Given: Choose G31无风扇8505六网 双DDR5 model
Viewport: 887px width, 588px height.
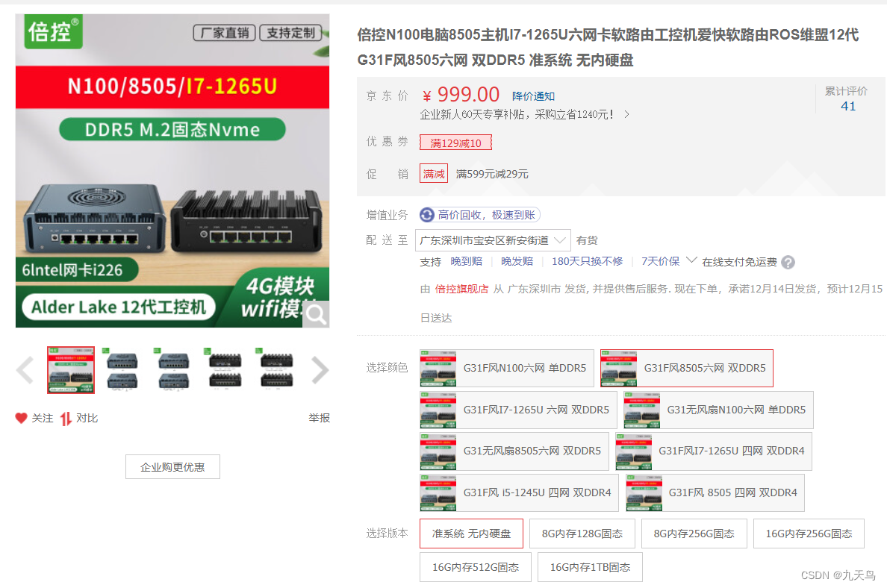Looking at the screenshot, I should tap(514, 451).
